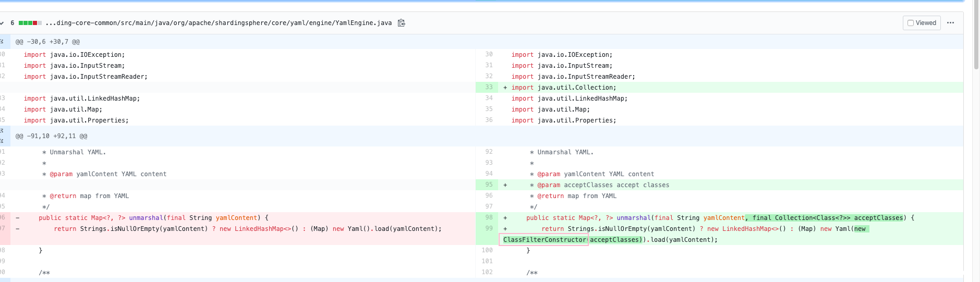
Task: Click plus marker on added line 98
Action: [x=505, y=218]
